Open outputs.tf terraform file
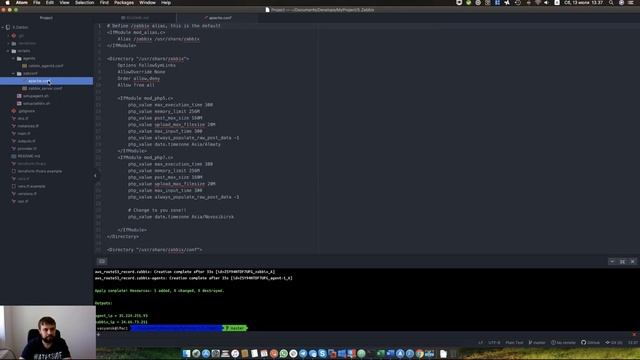This screenshot has width=640, height=360. pos(26,141)
